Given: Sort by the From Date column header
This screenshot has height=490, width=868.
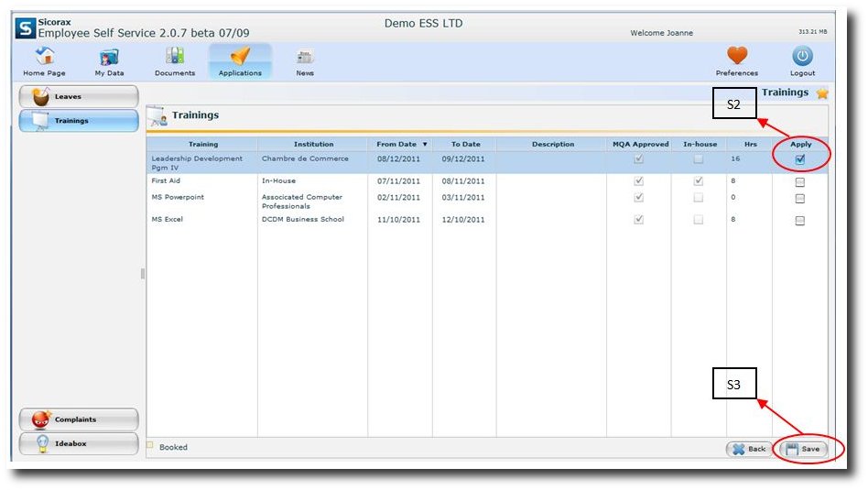Looking at the screenshot, I should point(400,144).
